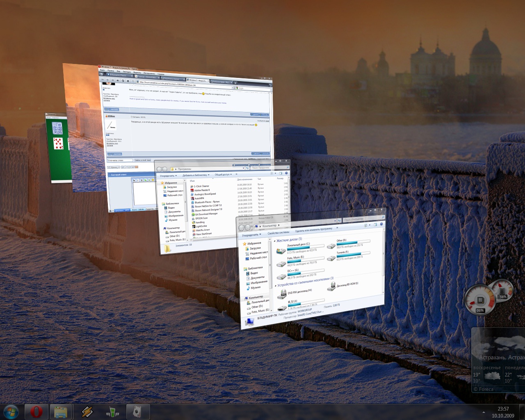Screen dimensions: 525x420
Task: Open Упорядочить dropdown in Компьютер window
Action: click(x=252, y=235)
